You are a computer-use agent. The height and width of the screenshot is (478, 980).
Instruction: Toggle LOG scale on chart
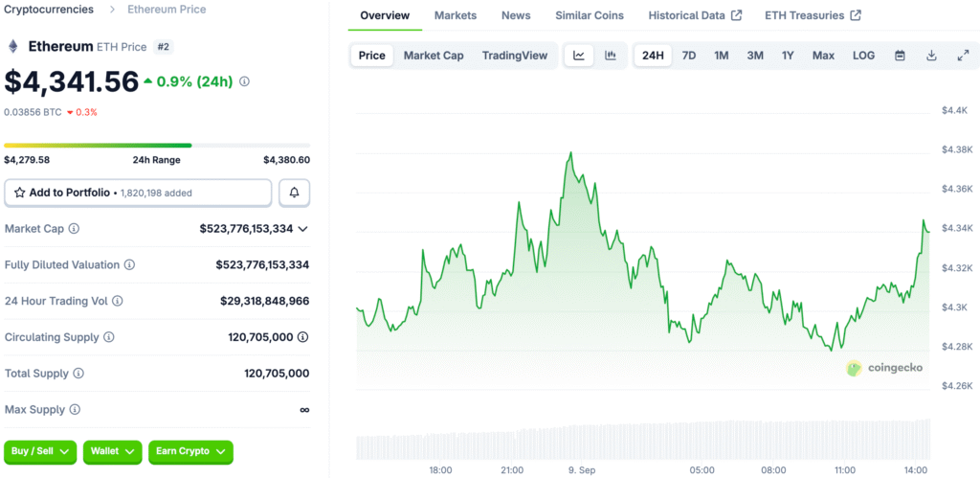[864, 56]
